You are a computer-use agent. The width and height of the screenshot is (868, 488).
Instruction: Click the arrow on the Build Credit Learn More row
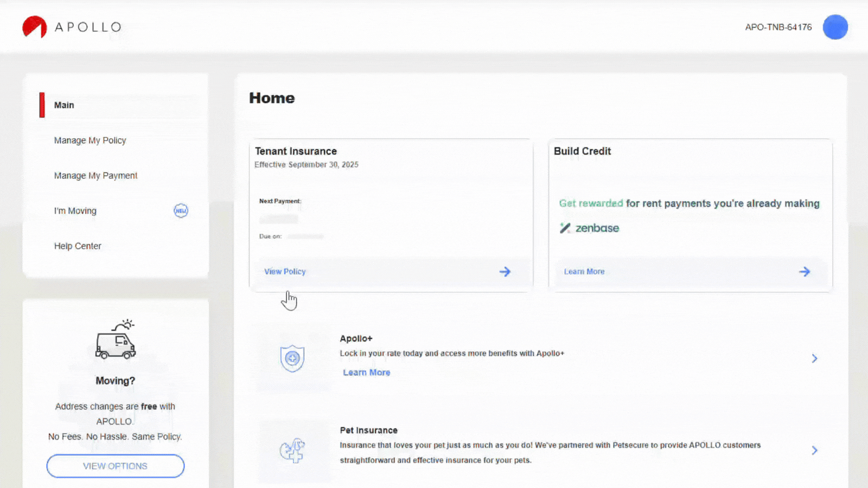(805, 272)
